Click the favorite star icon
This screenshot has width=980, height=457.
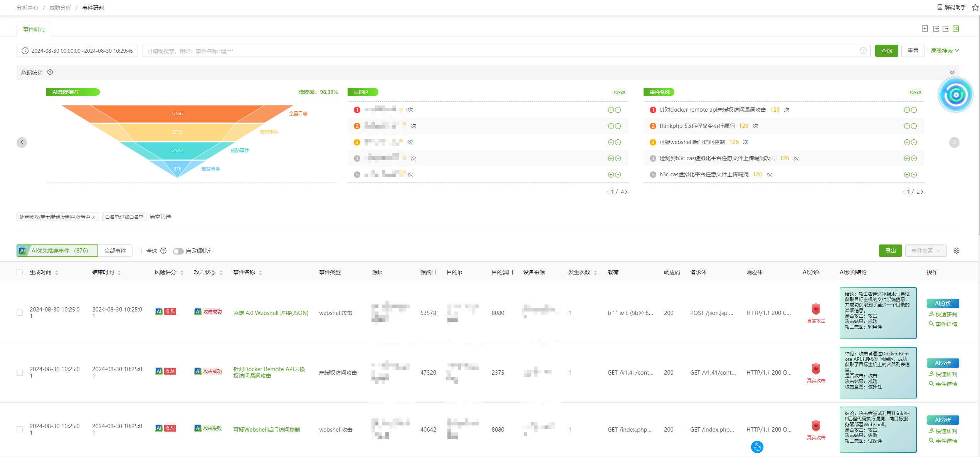tap(975, 7)
